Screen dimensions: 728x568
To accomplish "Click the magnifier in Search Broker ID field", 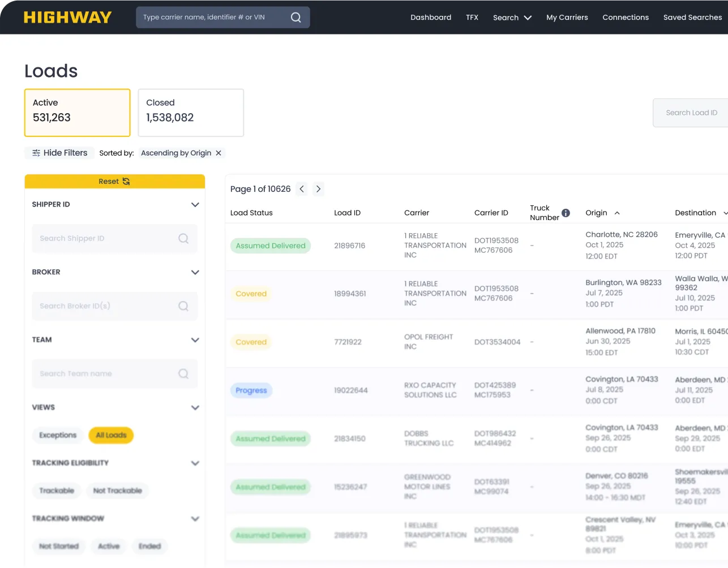I will pyautogui.click(x=183, y=306).
